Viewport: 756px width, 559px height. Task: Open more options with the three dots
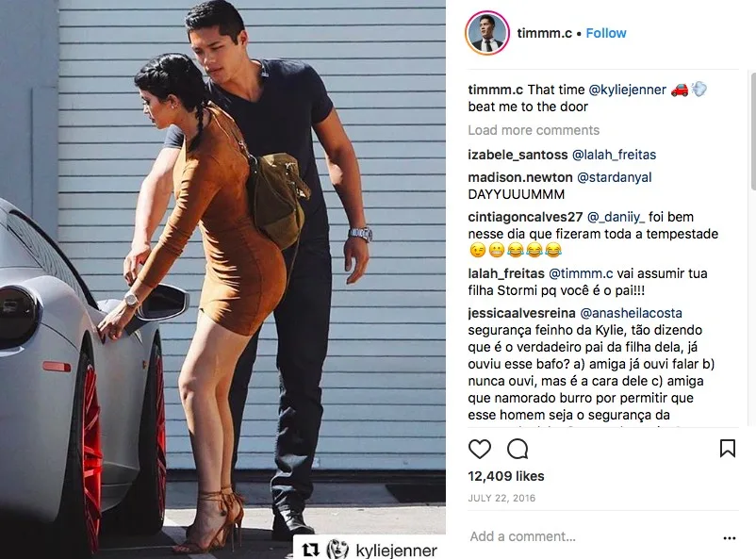click(x=729, y=537)
